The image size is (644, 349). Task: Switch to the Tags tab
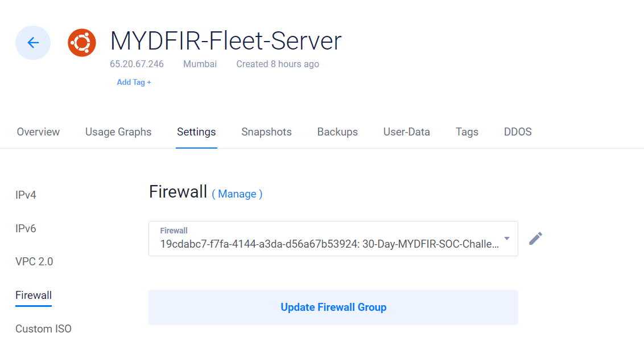coord(467,132)
